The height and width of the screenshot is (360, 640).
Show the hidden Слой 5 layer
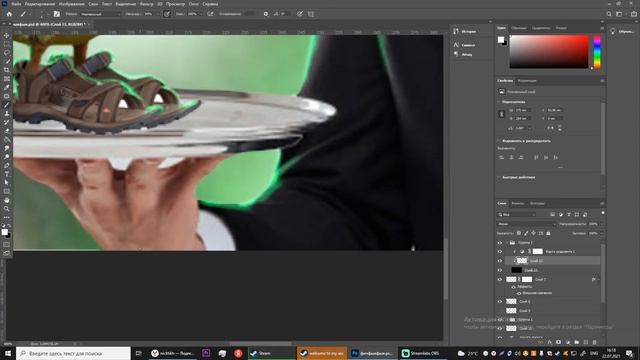tap(500, 311)
